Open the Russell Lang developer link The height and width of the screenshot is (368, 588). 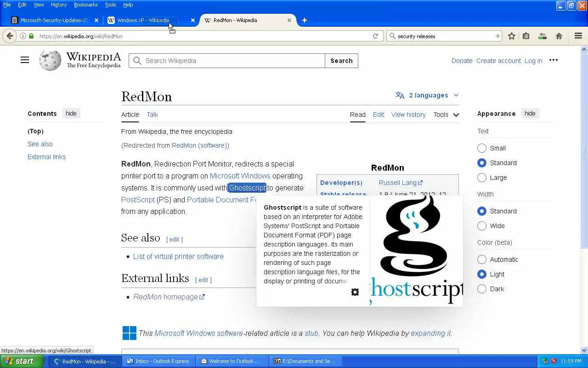(401, 183)
